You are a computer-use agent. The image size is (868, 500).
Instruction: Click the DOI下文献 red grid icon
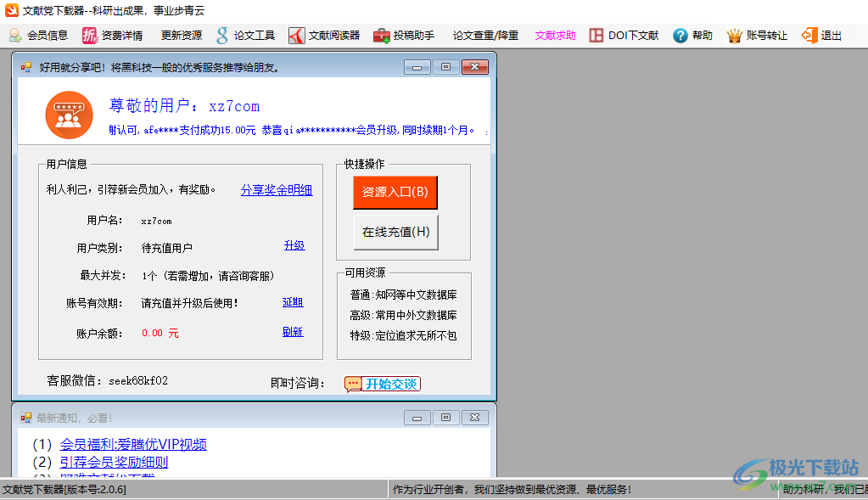596,36
